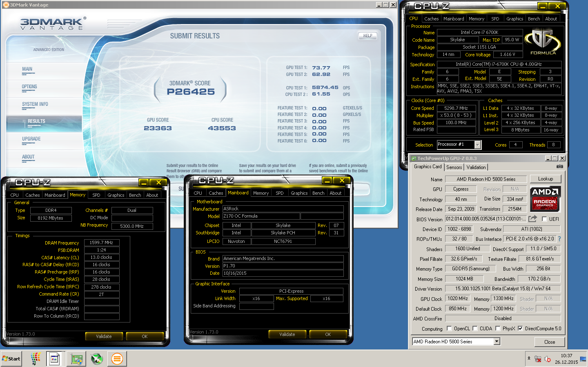The height and width of the screenshot is (367, 588).
Task: Open the Processor #1 selection dropdown
Action: (x=477, y=145)
